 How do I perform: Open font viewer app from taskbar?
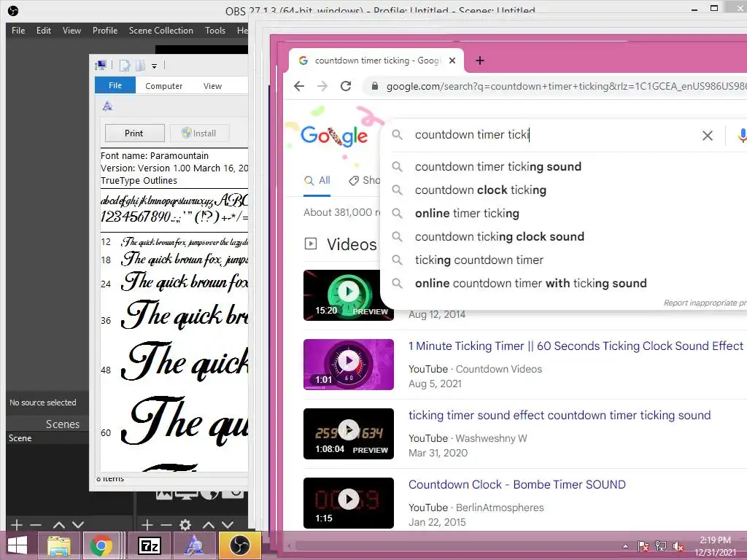coord(193,545)
